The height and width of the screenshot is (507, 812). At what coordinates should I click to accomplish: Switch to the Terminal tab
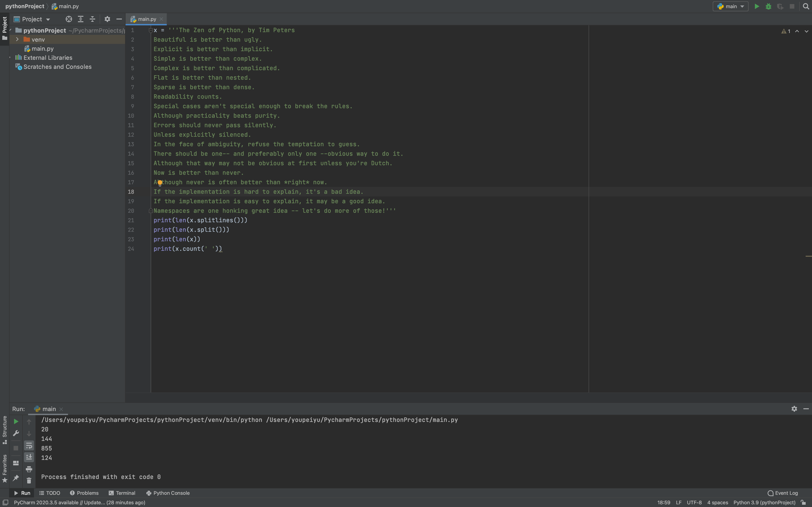coord(122,493)
